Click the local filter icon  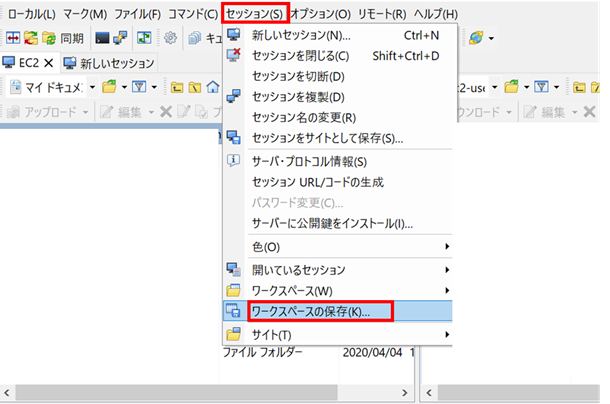[139, 87]
